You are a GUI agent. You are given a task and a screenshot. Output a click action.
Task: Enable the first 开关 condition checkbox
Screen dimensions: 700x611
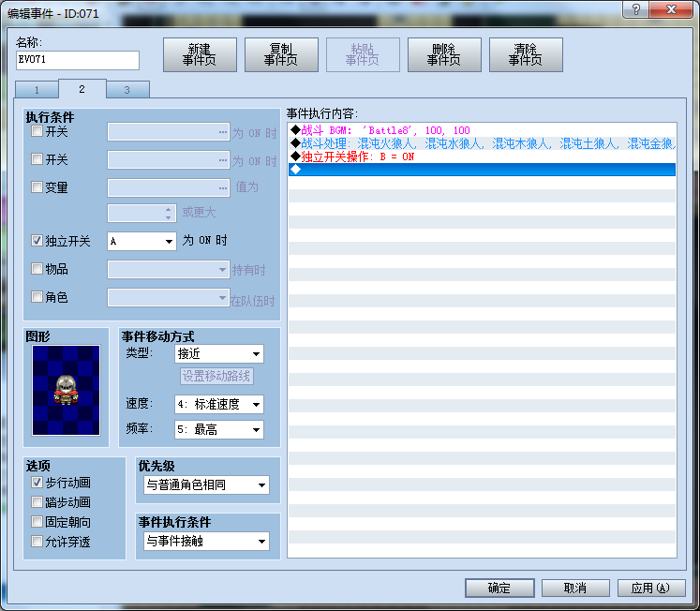(x=37, y=131)
